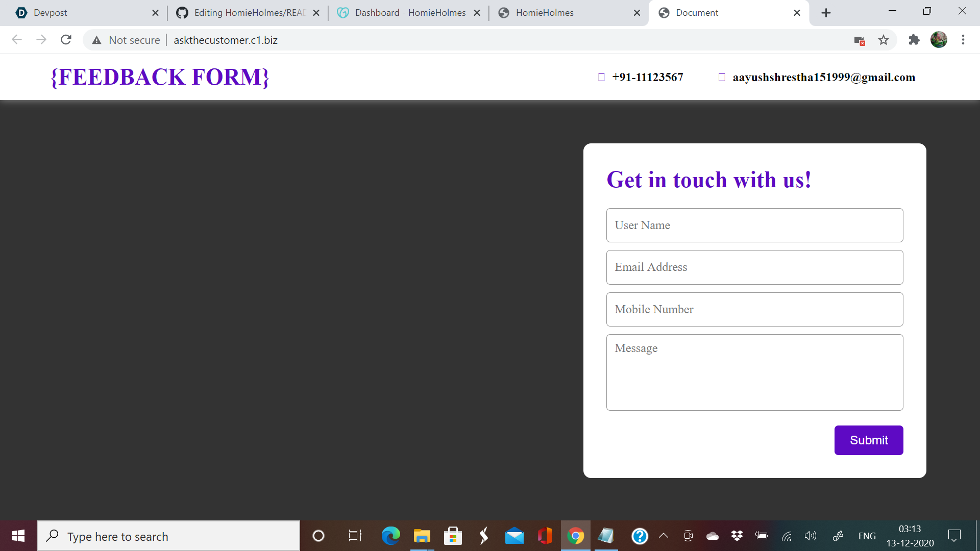Viewport: 980px width, 551px height.
Task: Open a new browser tab
Action: tap(826, 13)
